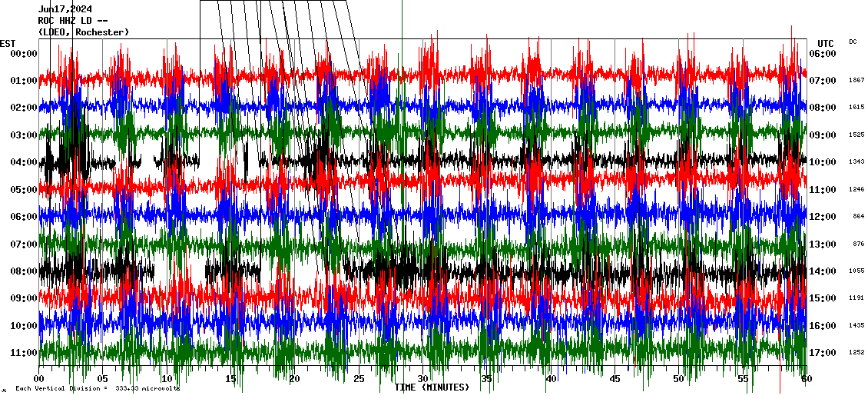Click the 17:00 UTC time label
This screenshot has height=399, width=868.
click(x=822, y=353)
